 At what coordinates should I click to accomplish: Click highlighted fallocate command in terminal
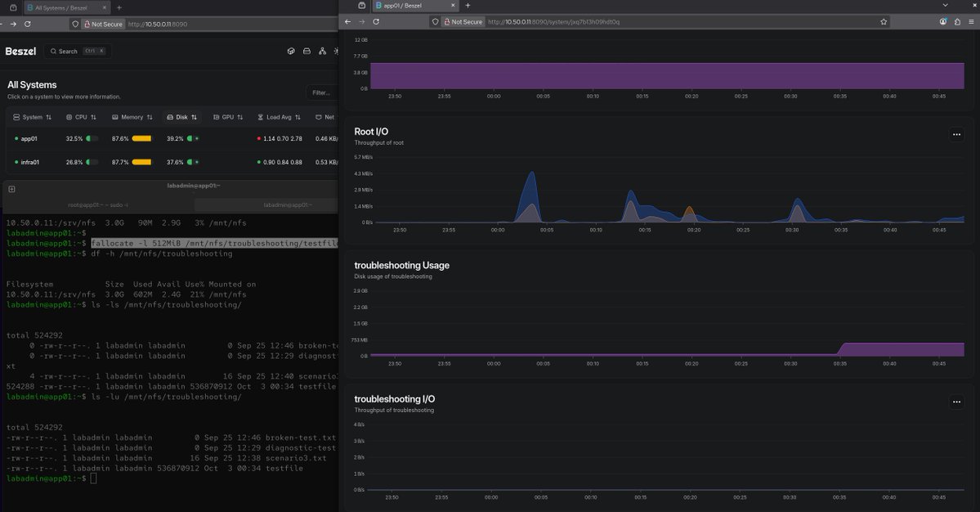pyautogui.click(x=214, y=243)
